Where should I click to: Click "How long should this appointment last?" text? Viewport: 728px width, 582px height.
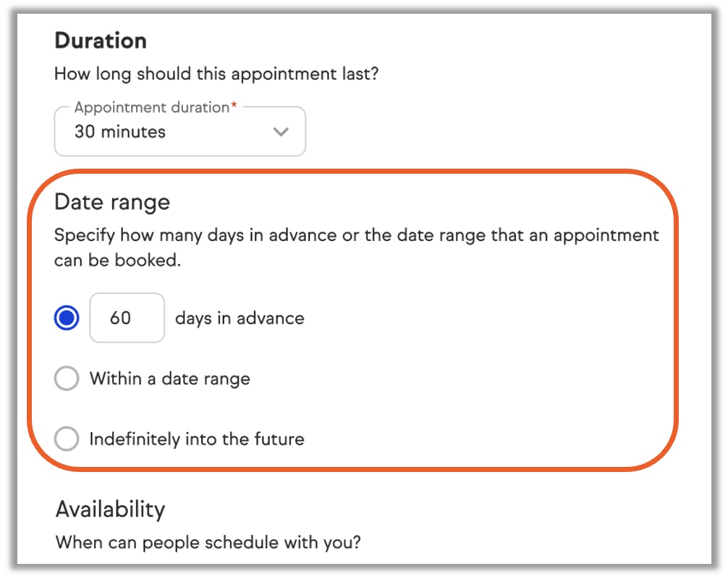click(216, 74)
